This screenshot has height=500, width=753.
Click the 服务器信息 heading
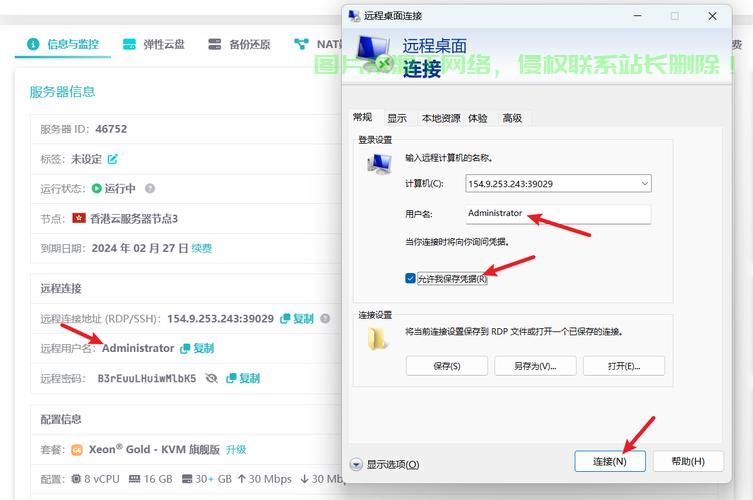pyautogui.click(x=62, y=92)
